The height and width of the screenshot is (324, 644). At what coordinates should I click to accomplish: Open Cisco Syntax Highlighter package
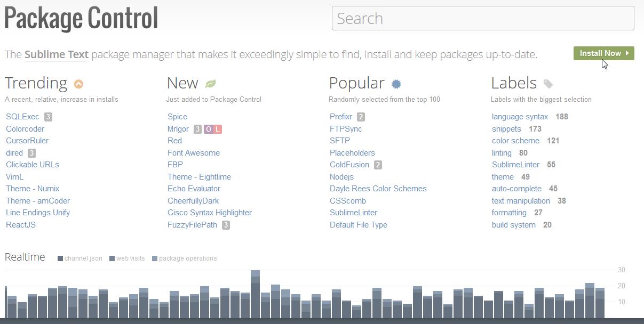[210, 213]
